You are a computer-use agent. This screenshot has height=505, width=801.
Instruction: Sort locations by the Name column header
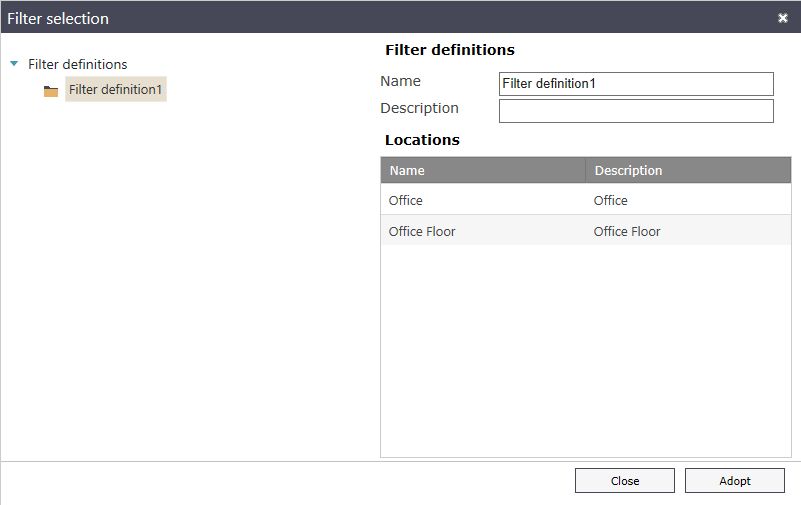[x=483, y=170]
